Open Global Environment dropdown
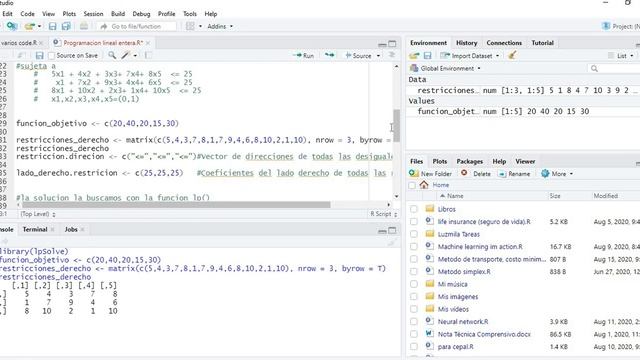This screenshot has width=640, height=360. coord(446,68)
